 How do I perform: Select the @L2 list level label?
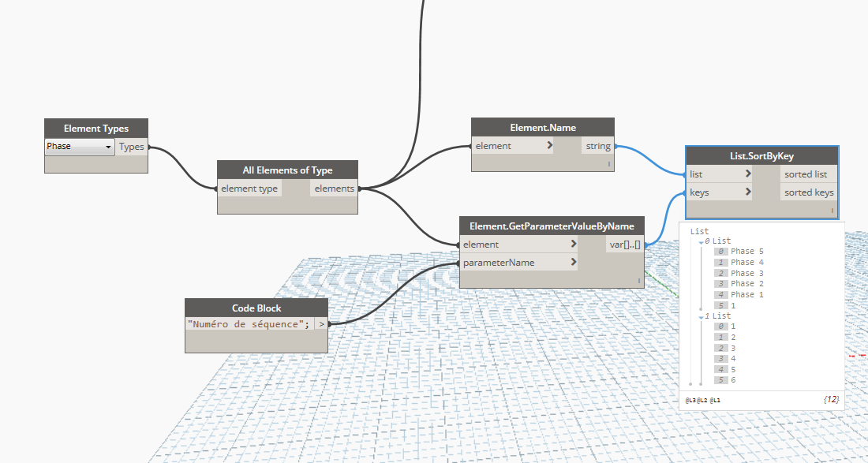coord(702,401)
